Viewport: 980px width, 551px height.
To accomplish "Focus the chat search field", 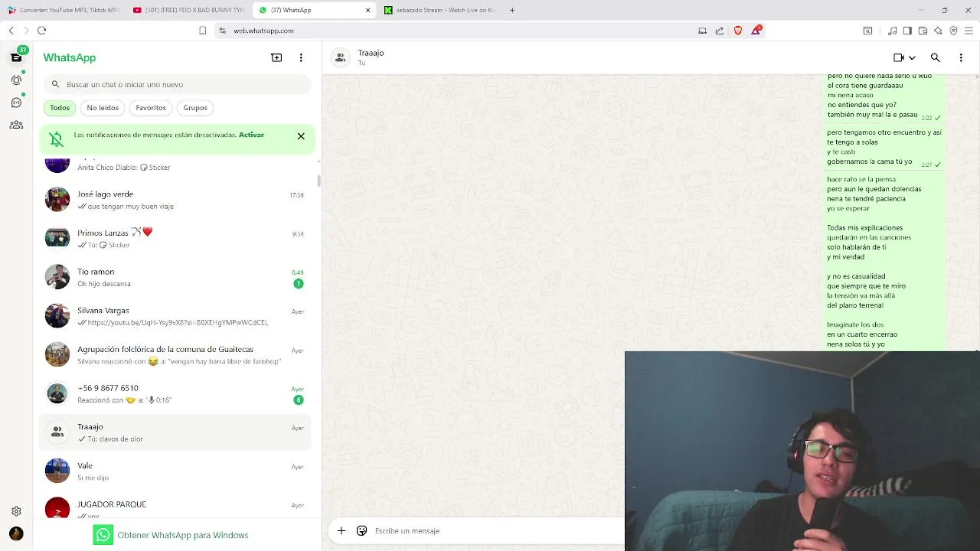I will coord(177,84).
